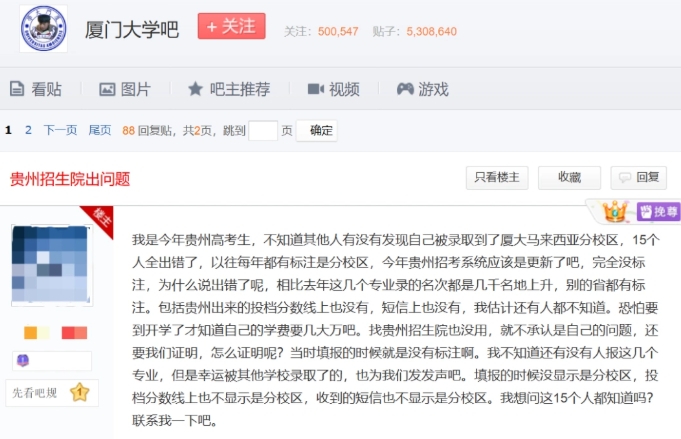Bookmark the thread with 收藏 button
The height and width of the screenshot is (439, 681).
coord(569,178)
